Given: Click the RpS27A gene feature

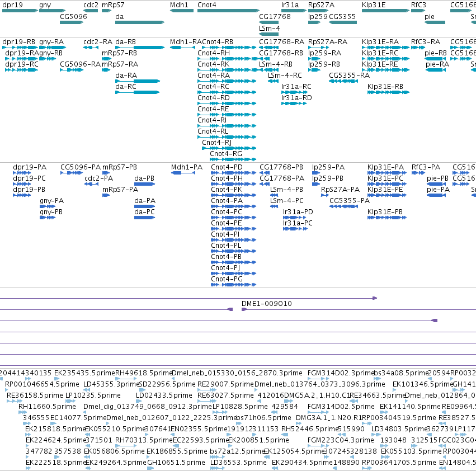Looking at the screenshot, I should (318, 11).
